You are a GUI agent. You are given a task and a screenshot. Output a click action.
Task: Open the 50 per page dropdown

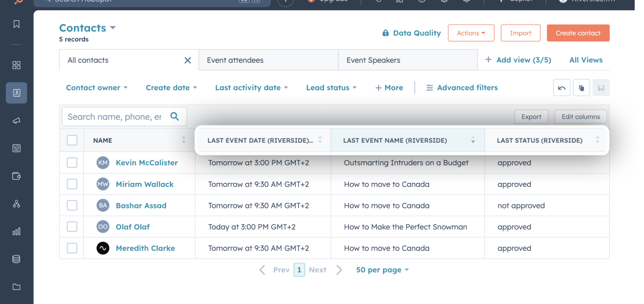[x=382, y=270]
